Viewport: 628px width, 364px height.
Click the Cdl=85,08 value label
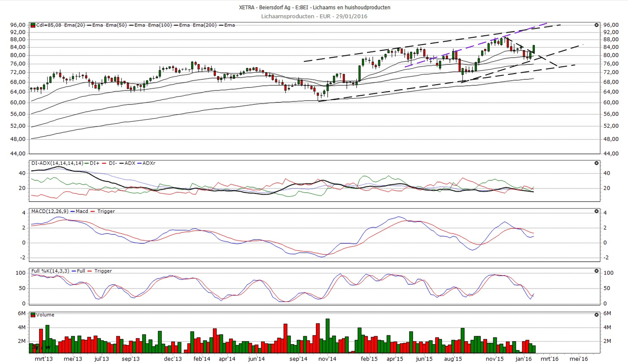[x=49, y=25]
